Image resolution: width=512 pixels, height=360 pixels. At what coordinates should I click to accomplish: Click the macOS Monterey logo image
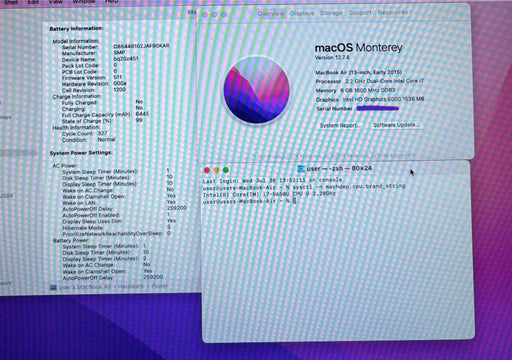click(x=256, y=91)
